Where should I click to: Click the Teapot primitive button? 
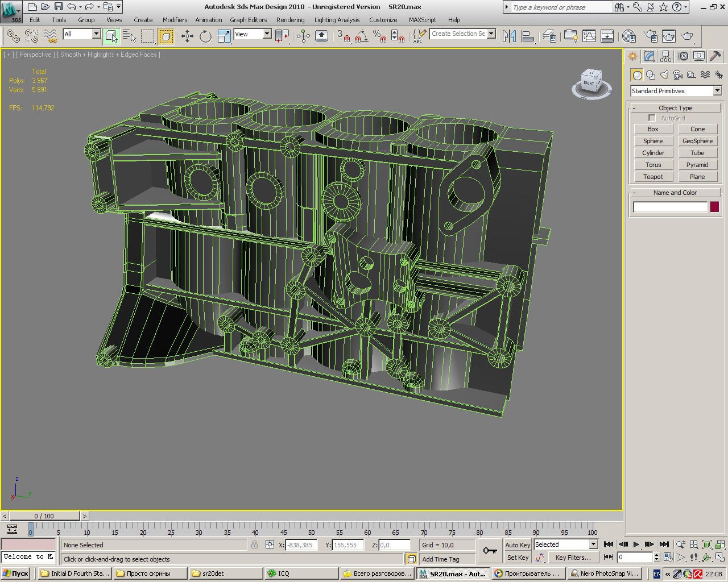pos(653,177)
